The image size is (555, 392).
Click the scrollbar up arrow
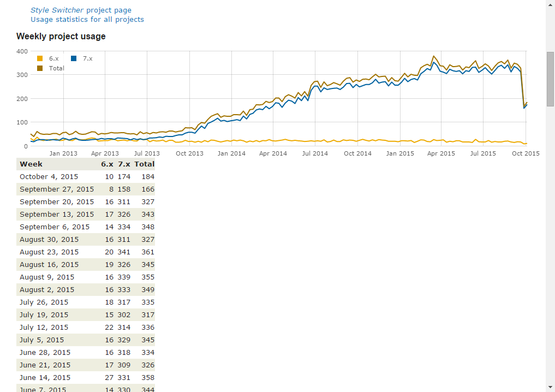coord(550,4)
